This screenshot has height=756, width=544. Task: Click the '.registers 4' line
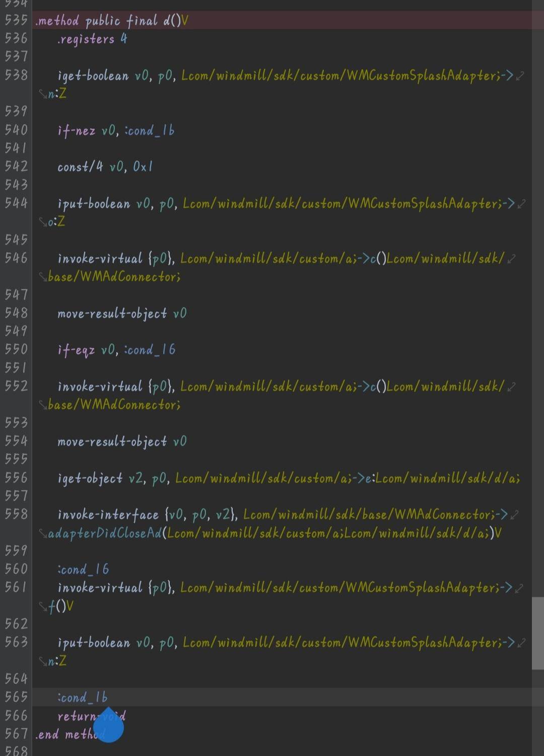pyautogui.click(x=92, y=39)
